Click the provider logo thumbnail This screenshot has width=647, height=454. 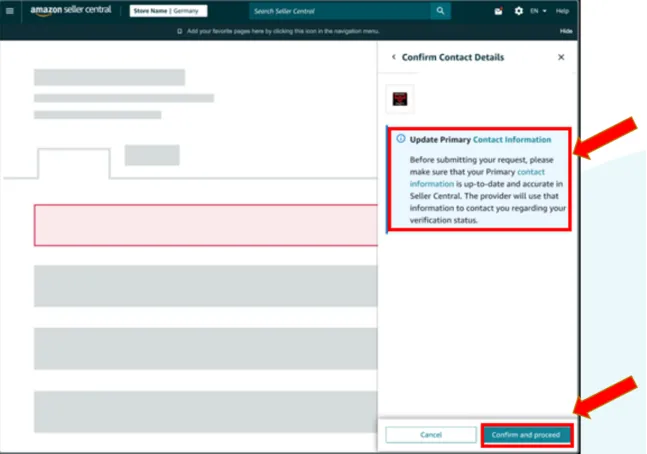click(400, 99)
